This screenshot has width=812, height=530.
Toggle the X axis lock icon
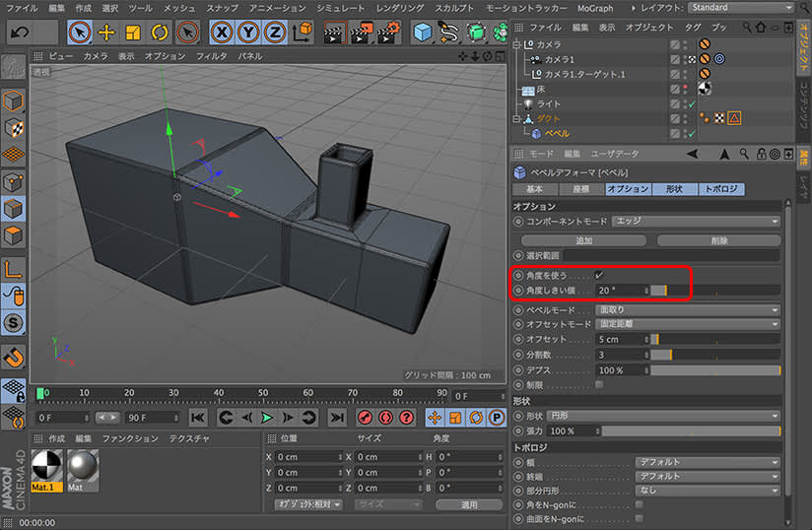pyautogui.click(x=224, y=33)
